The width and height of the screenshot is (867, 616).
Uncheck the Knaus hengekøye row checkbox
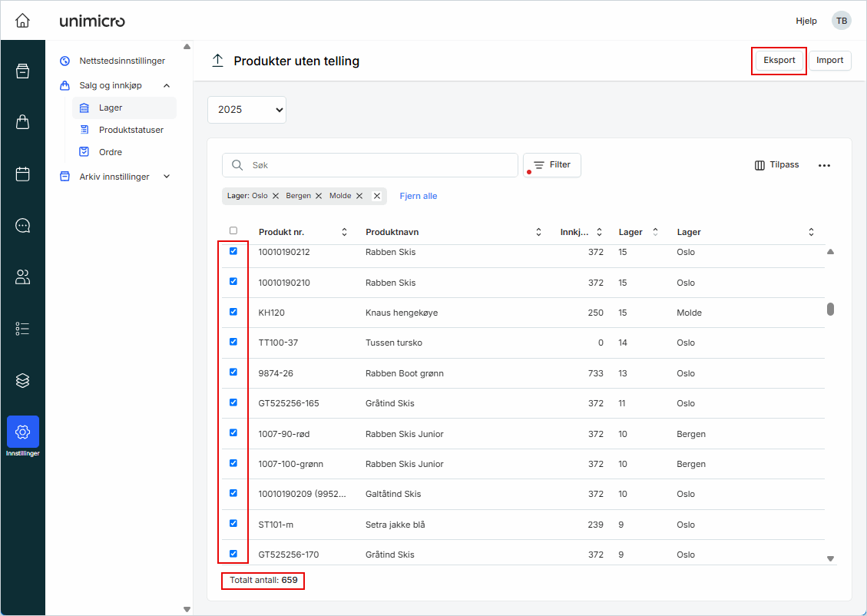pos(233,312)
